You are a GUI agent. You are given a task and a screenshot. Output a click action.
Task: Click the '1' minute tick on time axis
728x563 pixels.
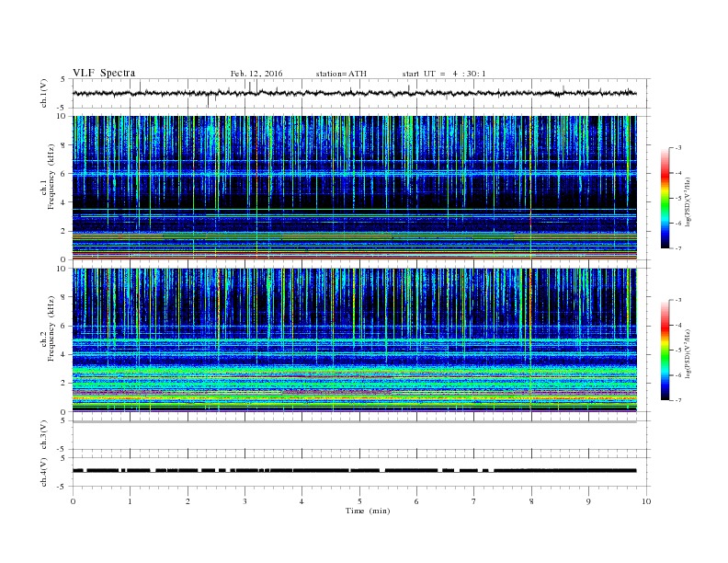130,501
